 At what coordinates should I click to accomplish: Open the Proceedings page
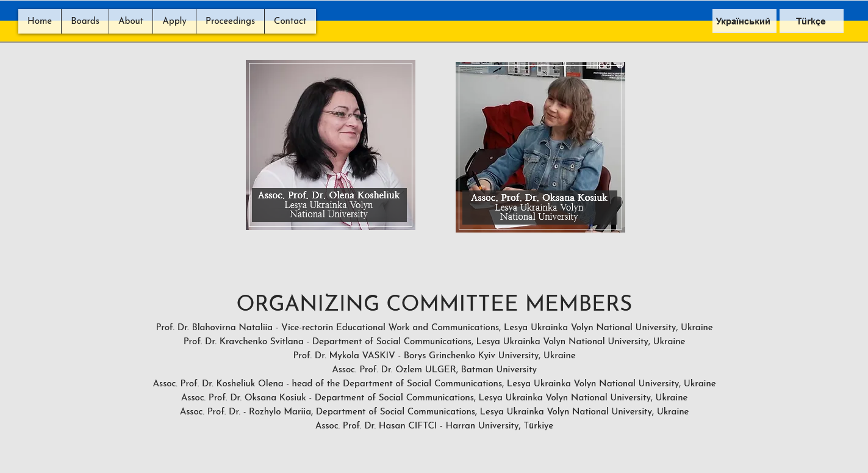[230, 21]
